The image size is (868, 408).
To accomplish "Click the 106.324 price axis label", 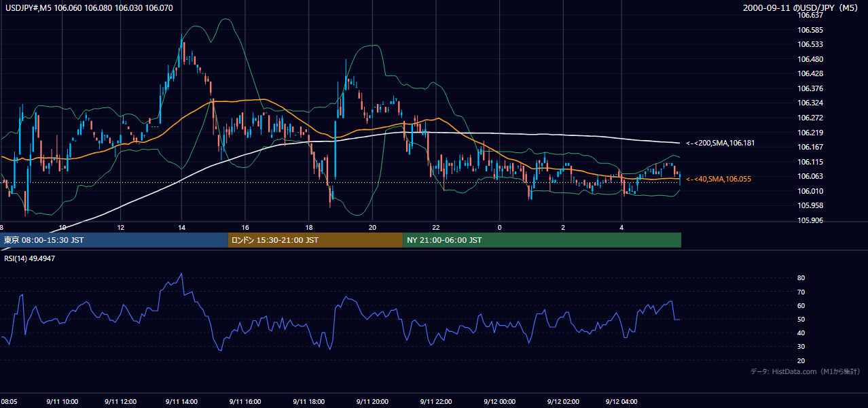I will (x=810, y=103).
